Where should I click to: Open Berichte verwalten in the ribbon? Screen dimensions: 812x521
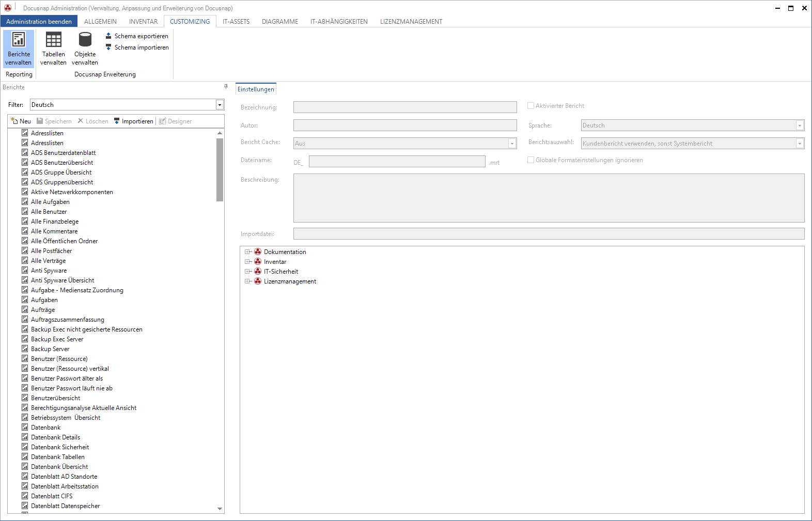[x=19, y=49]
